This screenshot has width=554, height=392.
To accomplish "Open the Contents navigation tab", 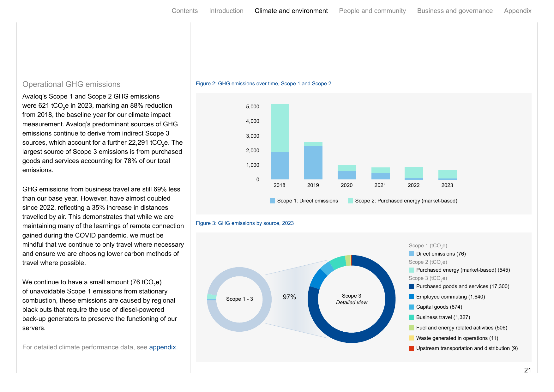I will [x=185, y=11].
